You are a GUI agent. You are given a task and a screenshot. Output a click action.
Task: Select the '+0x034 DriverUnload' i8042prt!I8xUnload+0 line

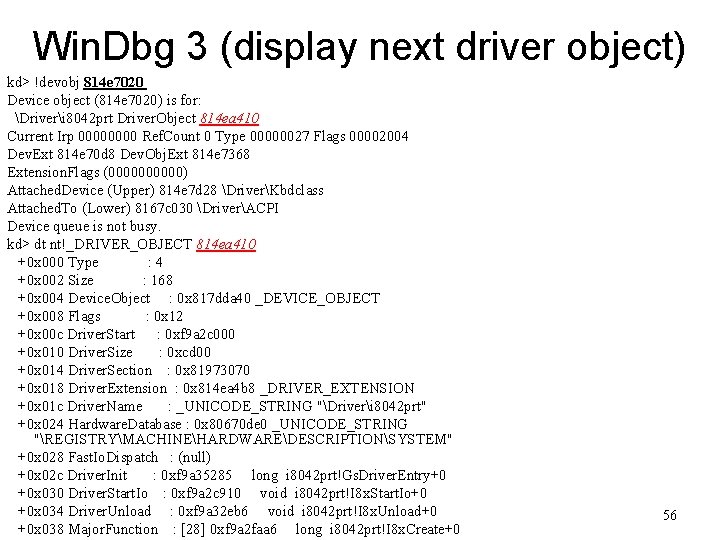click(227, 512)
